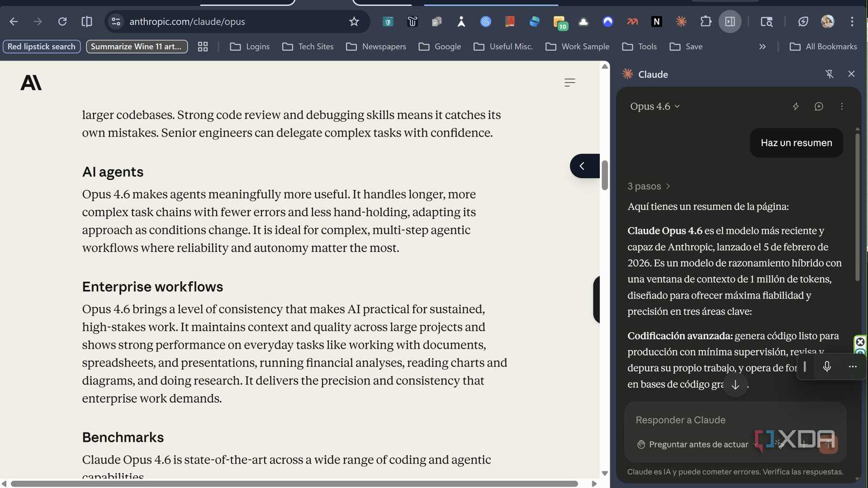The height and width of the screenshot is (488, 868).
Task: Open floating toolbar three-dot options
Action: point(852,367)
